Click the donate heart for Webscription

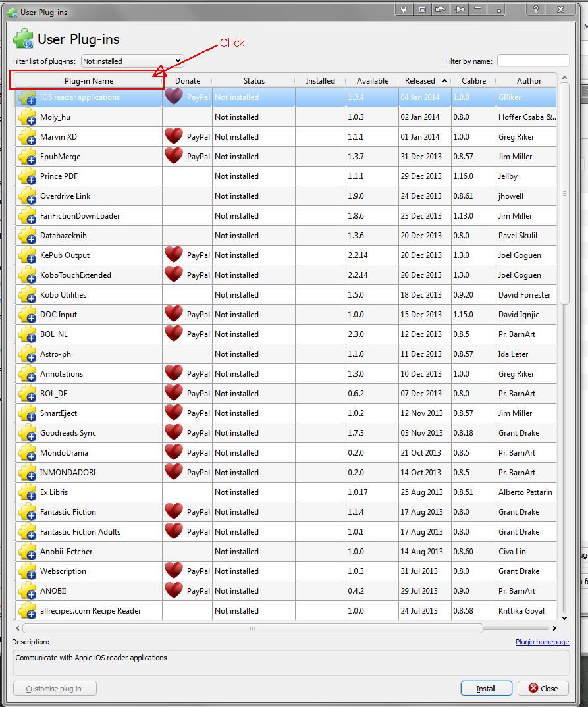174,571
